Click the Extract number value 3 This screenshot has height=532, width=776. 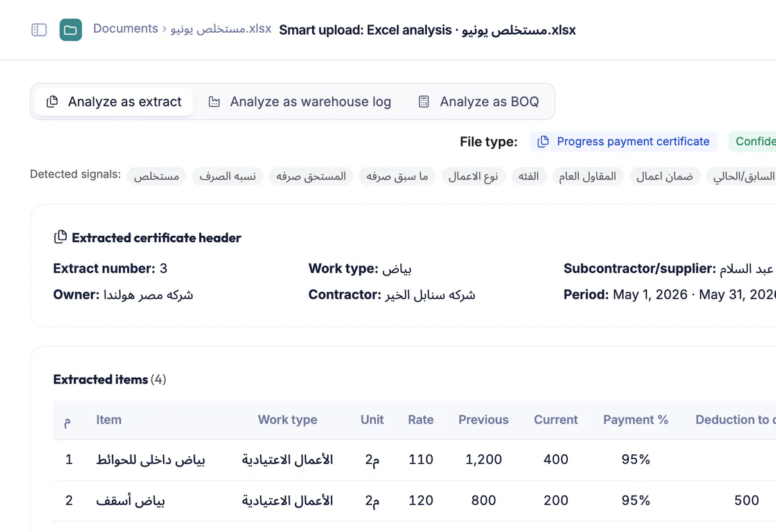click(163, 269)
